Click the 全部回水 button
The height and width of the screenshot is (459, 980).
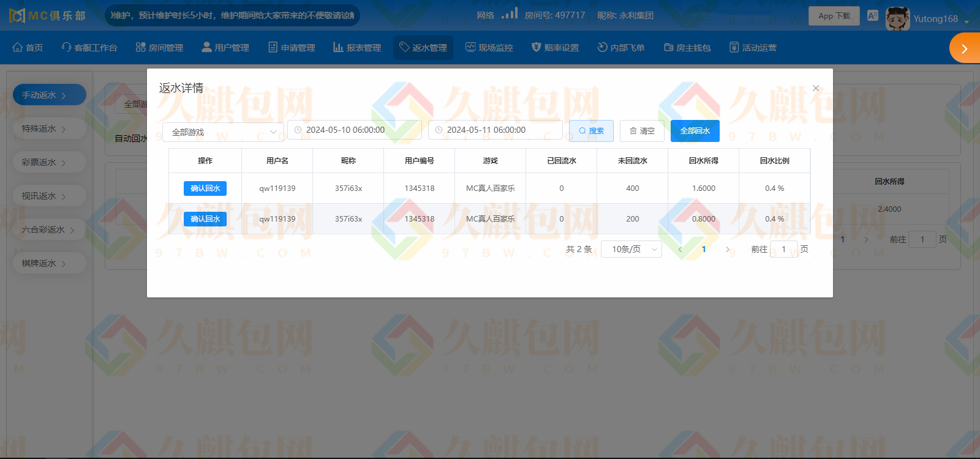pyautogui.click(x=695, y=131)
